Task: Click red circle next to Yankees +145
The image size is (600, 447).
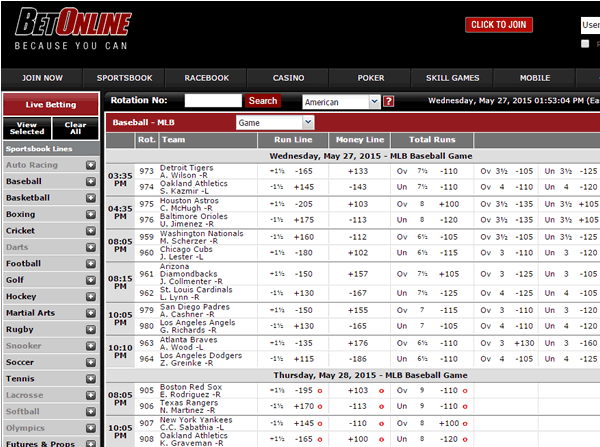Action: coord(320,424)
